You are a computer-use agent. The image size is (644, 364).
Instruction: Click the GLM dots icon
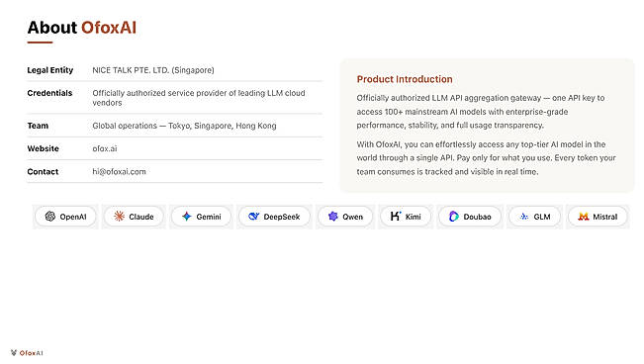point(524,217)
